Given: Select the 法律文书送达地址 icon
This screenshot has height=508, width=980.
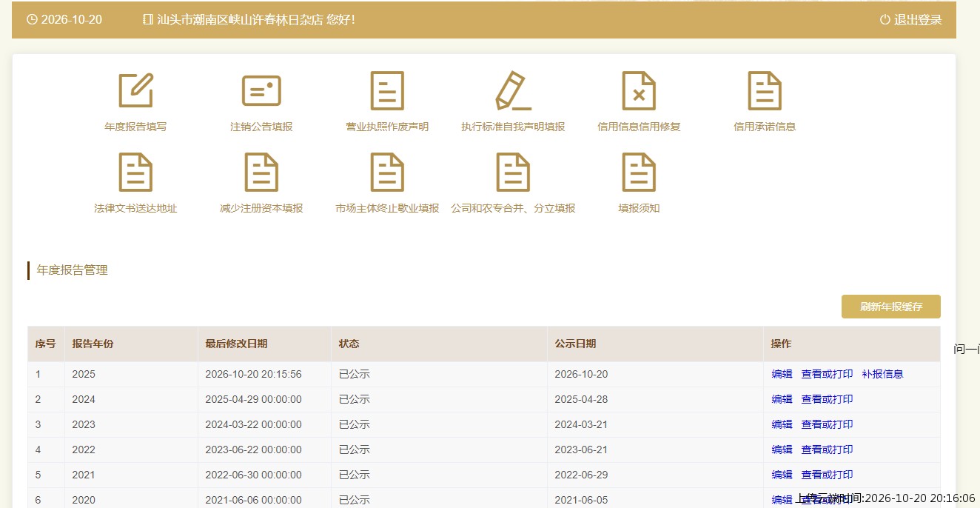Looking at the screenshot, I should click(135, 172).
